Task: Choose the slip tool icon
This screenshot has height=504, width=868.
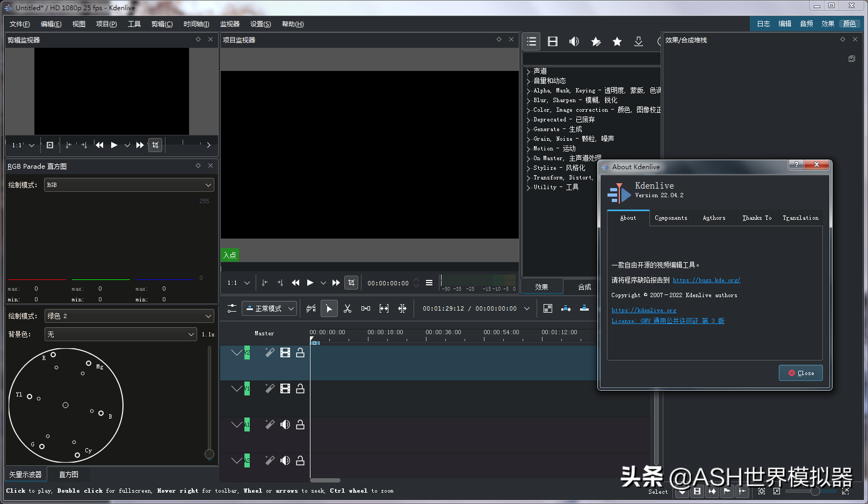Action: click(384, 308)
